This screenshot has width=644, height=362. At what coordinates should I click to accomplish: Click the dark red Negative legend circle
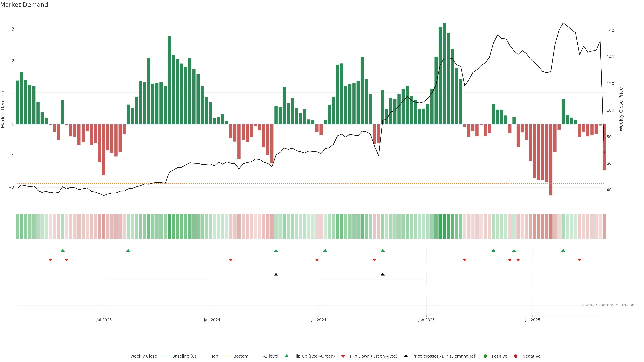pyautogui.click(x=516, y=356)
